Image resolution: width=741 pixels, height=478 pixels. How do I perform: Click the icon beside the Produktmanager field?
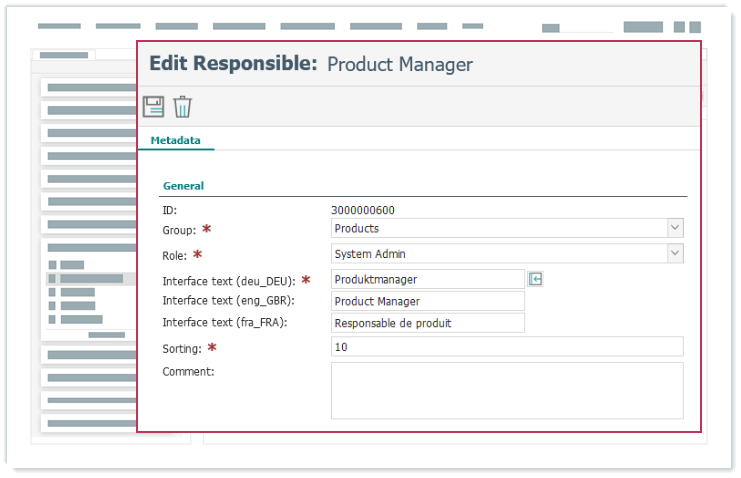click(536, 279)
